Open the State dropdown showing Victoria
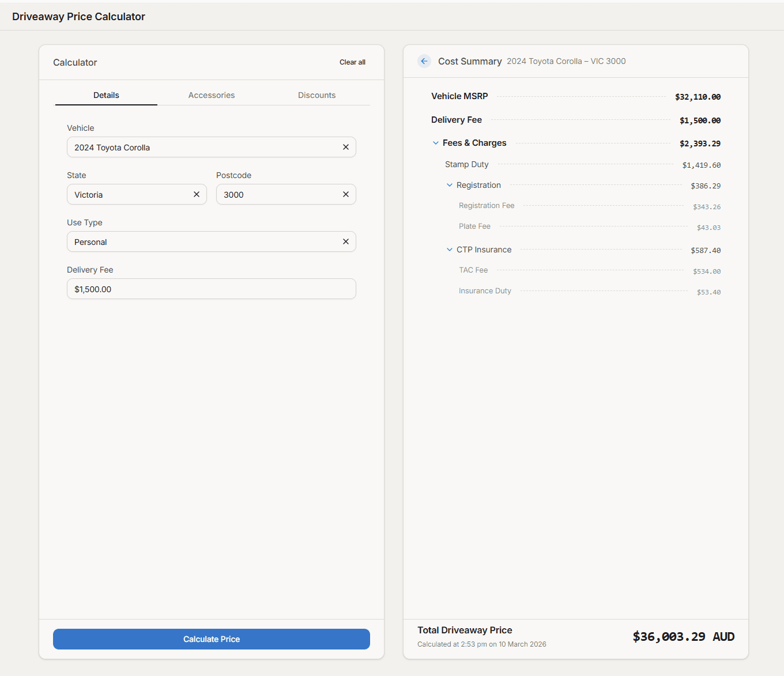784x676 pixels. pyautogui.click(x=130, y=194)
